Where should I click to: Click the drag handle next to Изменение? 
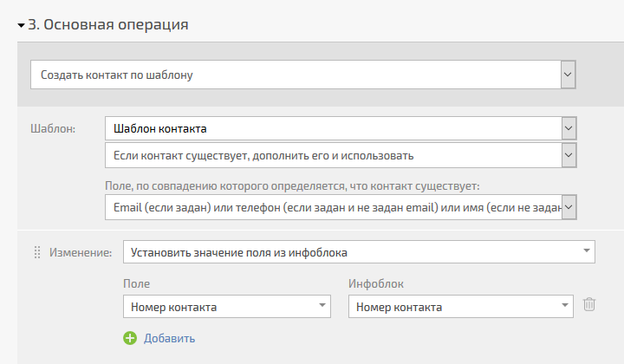[37, 252]
